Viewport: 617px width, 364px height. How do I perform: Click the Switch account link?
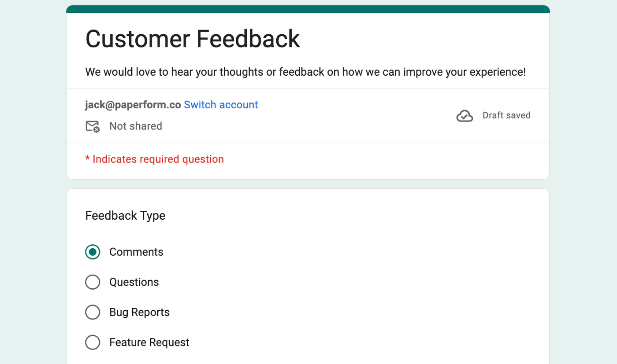pyautogui.click(x=221, y=105)
